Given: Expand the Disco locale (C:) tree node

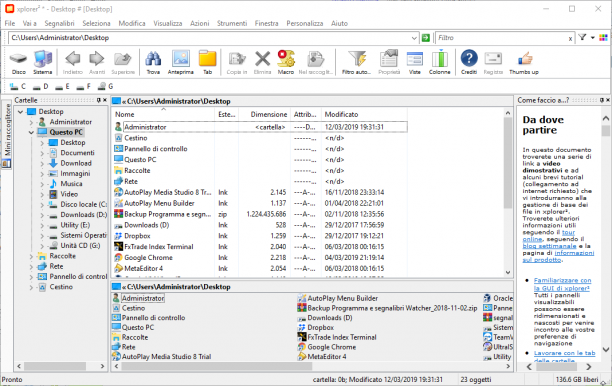Looking at the screenshot, I should 42,205.
